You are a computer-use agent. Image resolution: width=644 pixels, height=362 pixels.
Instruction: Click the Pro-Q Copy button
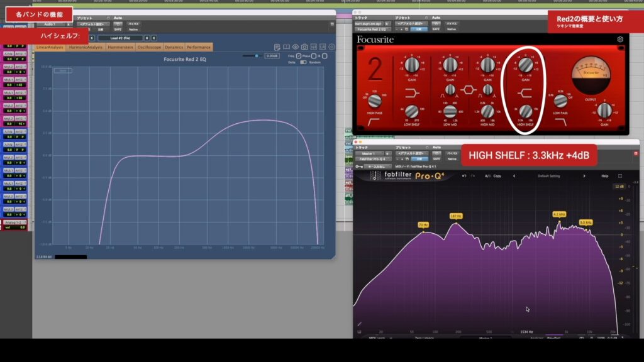497,176
